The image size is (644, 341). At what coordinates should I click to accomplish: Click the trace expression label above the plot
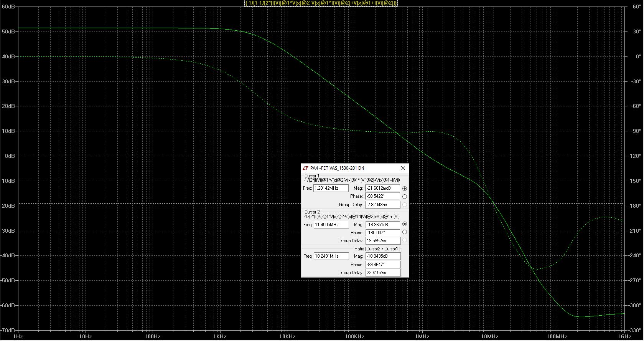pyautogui.click(x=321, y=3)
